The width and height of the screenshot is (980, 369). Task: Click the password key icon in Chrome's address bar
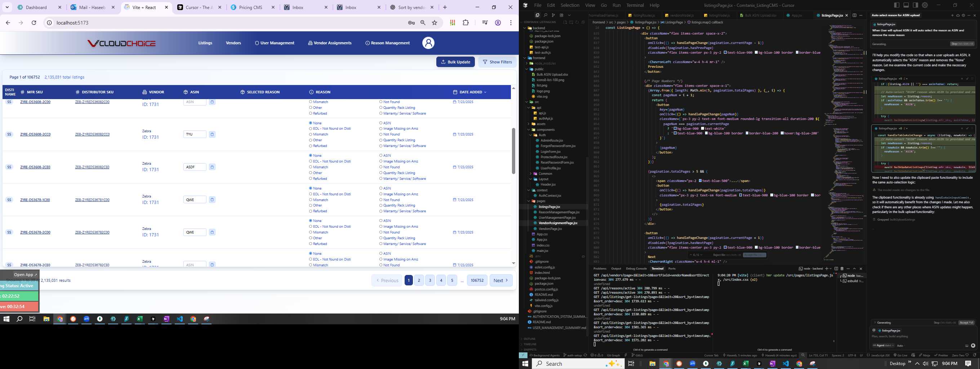(x=411, y=23)
